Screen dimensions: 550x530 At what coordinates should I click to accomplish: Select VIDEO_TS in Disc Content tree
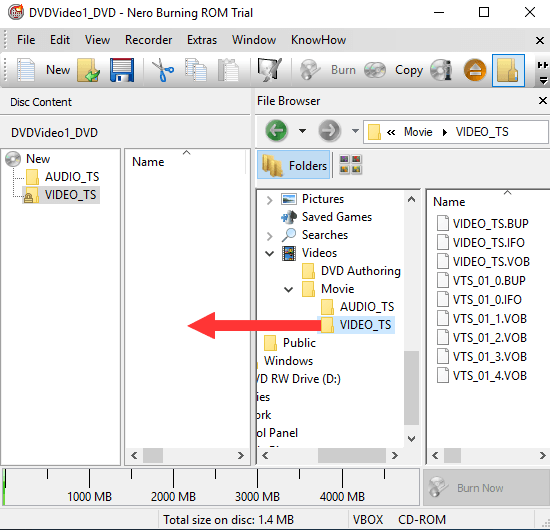pyautogui.click(x=70, y=195)
